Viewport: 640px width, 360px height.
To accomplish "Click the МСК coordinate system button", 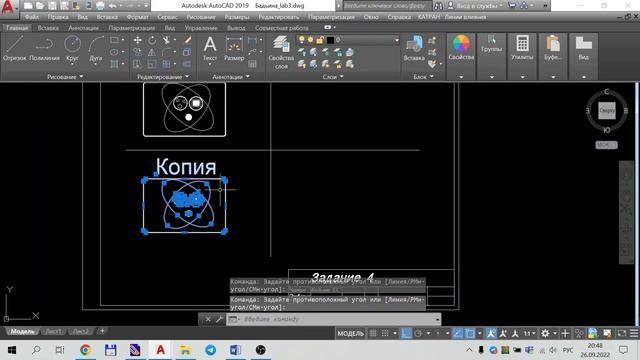I will [x=606, y=145].
